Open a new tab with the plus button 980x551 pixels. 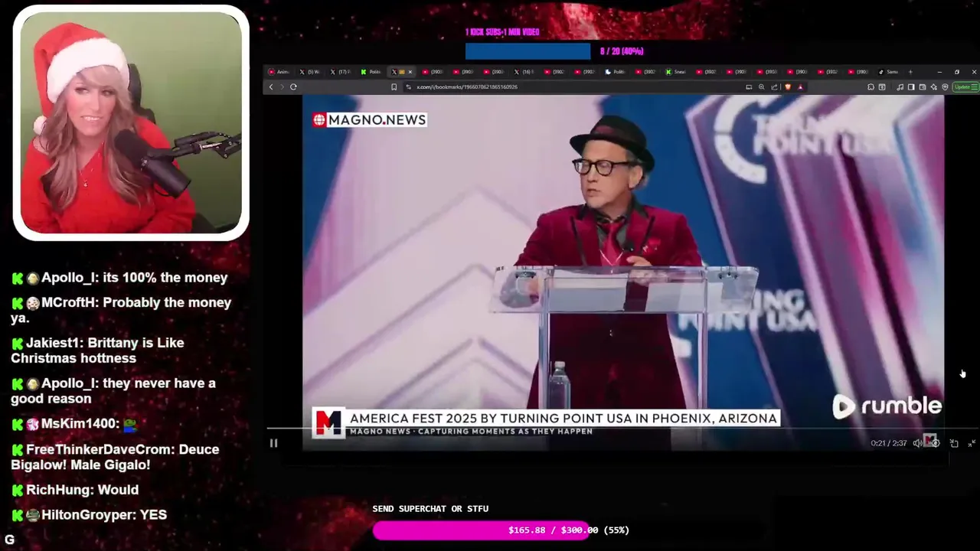click(910, 72)
